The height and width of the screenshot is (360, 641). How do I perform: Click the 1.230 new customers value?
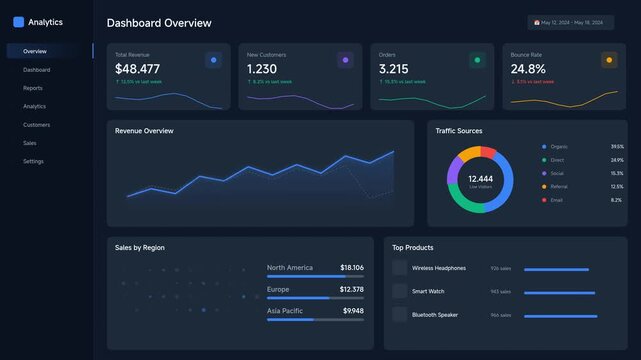[262, 69]
